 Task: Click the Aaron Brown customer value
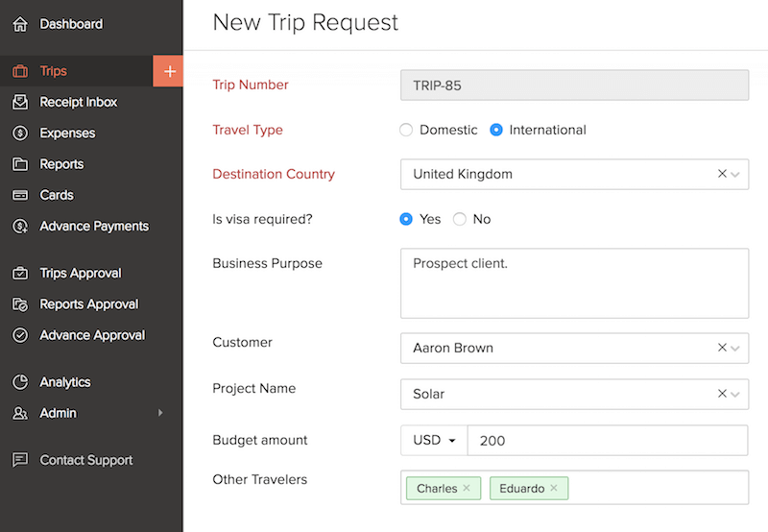click(453, 348)
